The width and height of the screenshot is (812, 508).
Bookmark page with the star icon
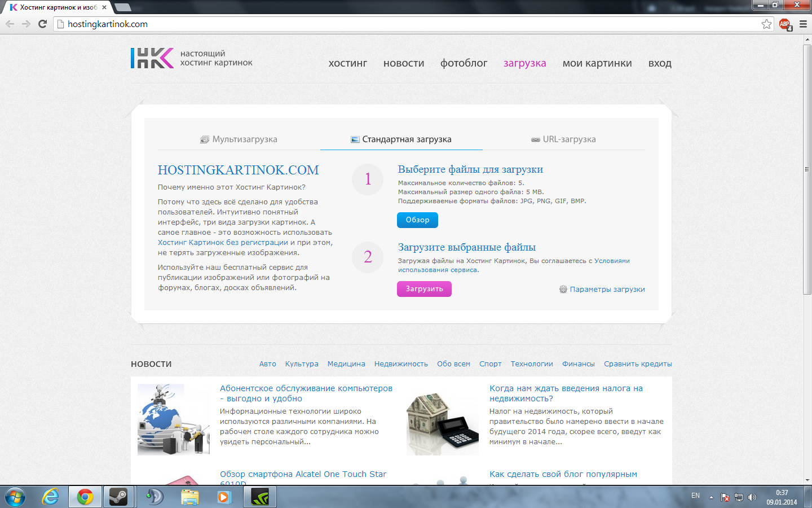766,24
